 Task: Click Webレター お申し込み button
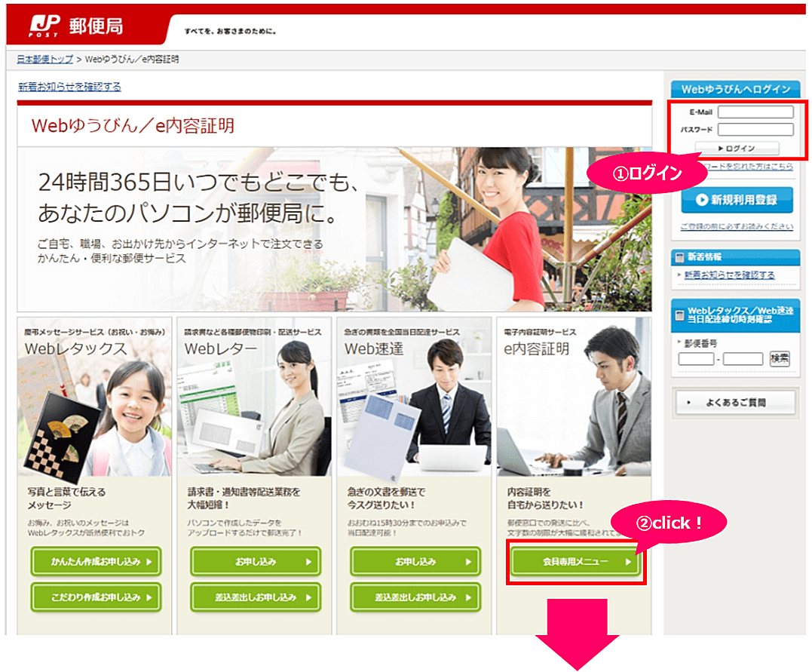(x=256, y=561)
